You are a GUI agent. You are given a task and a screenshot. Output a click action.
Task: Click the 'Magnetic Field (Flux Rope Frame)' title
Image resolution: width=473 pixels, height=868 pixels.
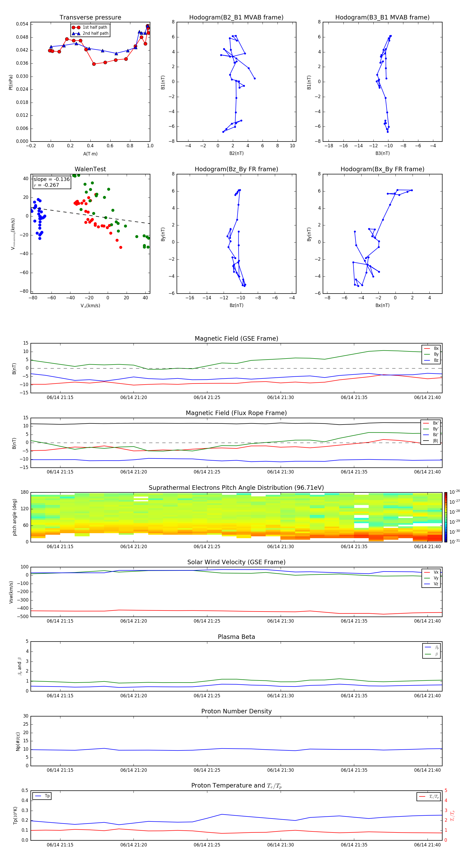click(236, 413)
